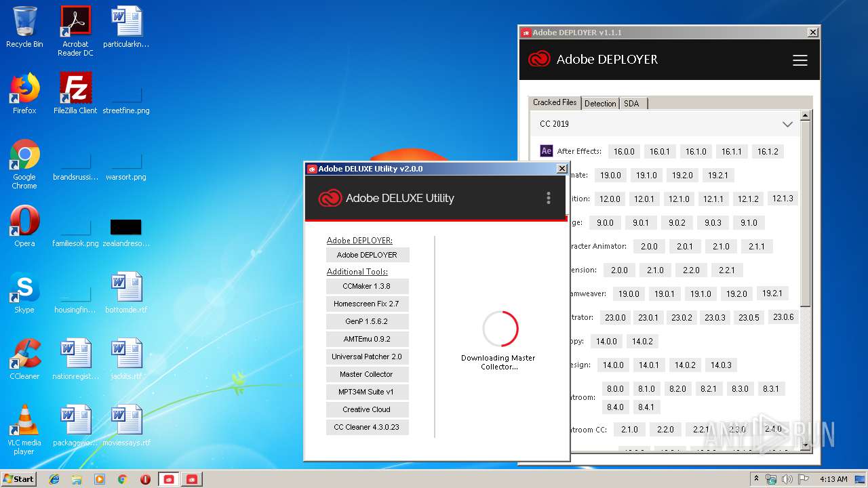Open Windows Media Player from the taskbar

[100, 479]
